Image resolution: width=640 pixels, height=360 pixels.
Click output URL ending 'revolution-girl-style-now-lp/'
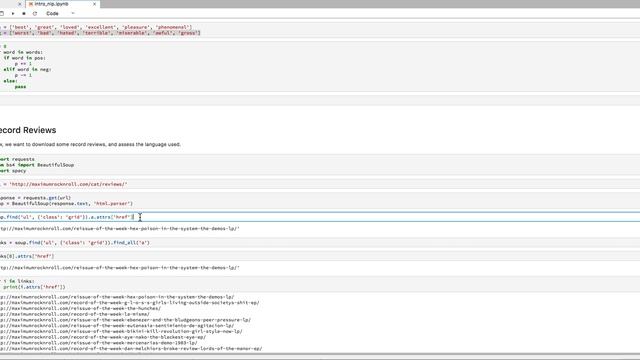(x=121, y=331)
